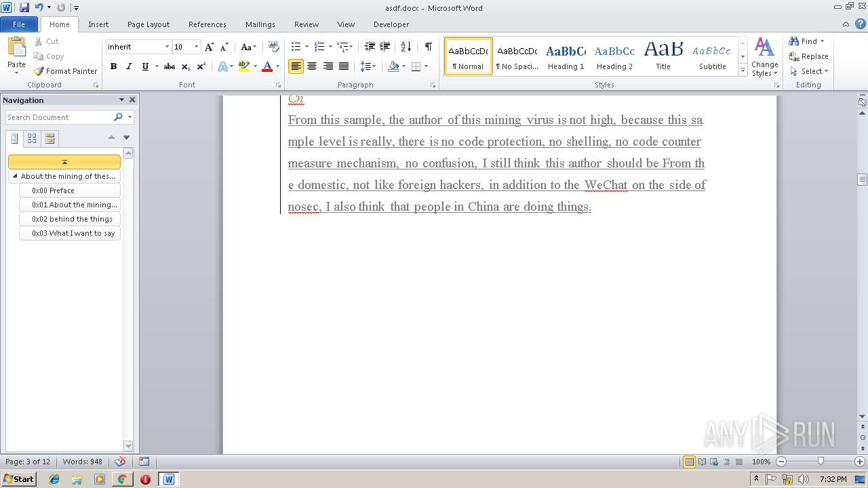Toggle Subscript formatting

[185, 66]
